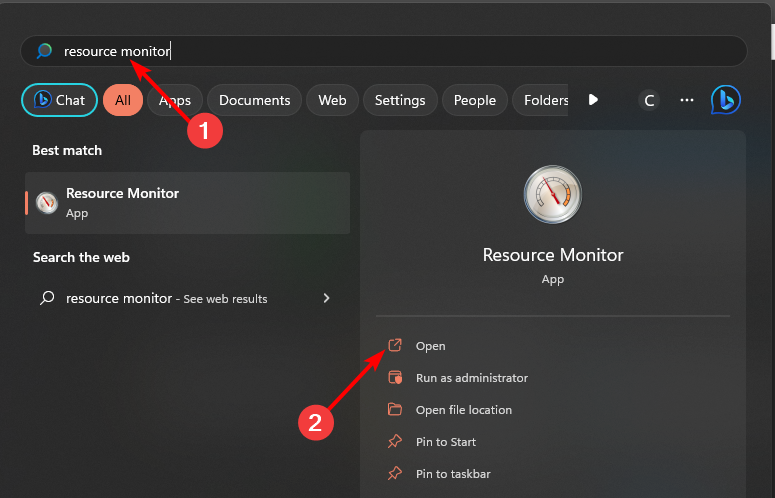Switch to the Web filter tab
Screen dimensions: 775x498
click(332, 100)
